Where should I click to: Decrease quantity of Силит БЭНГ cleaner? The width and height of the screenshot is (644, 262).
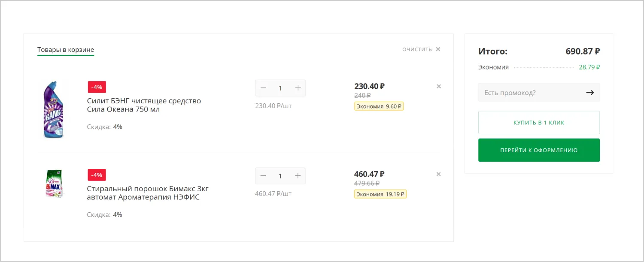pos(263,88)
